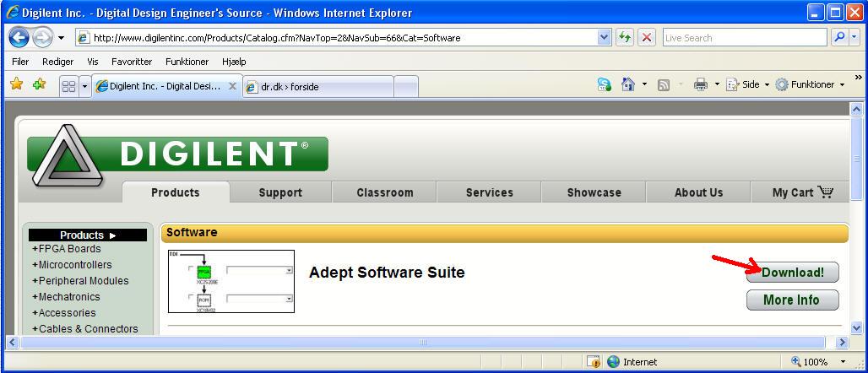Click the Print toolbar icon
868x373 pixels.
point(701,84)
